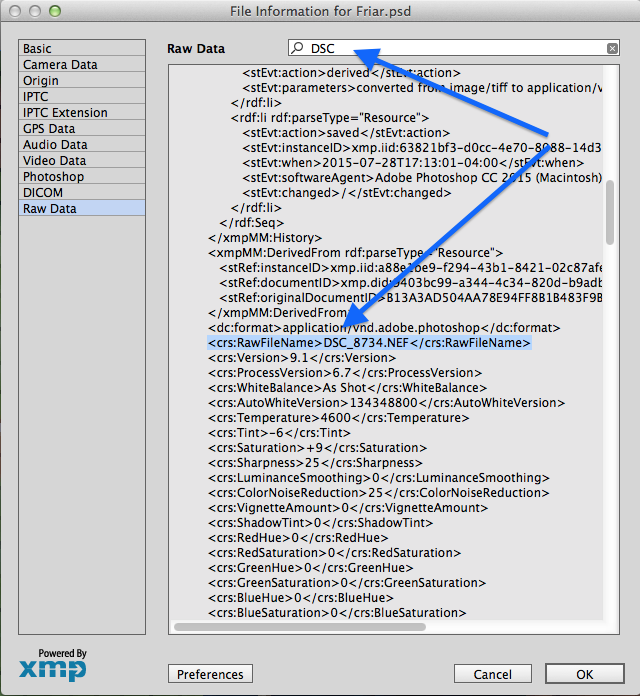Select the IPTC Extension category
This screenshot has height=696, width=640.
click(82, 112)
